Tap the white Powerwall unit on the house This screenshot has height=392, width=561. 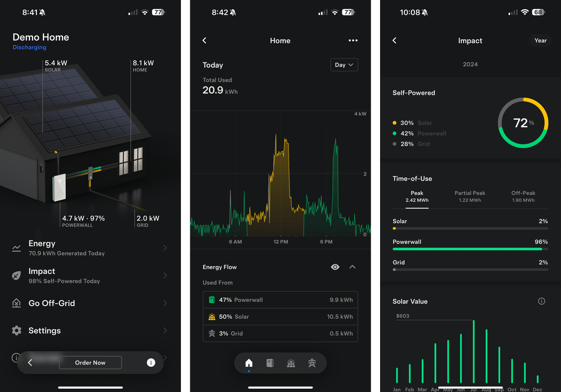[x=60, y=188]
